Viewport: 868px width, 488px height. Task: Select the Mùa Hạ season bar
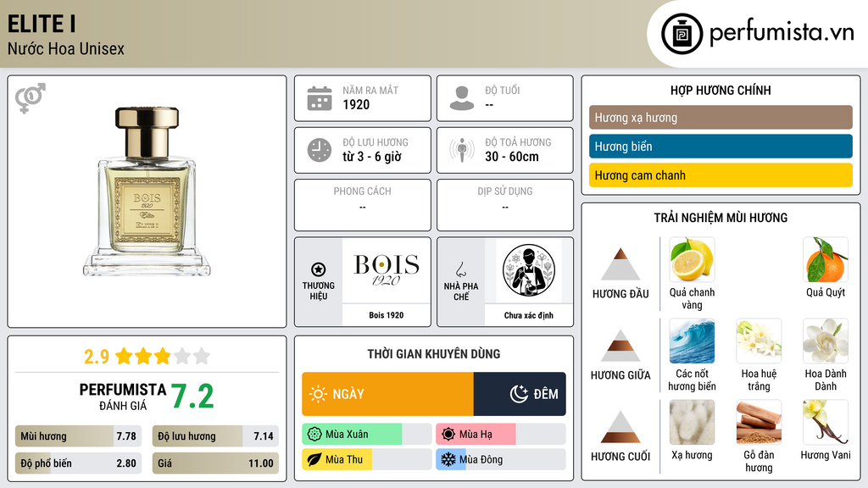click(501, 435)
